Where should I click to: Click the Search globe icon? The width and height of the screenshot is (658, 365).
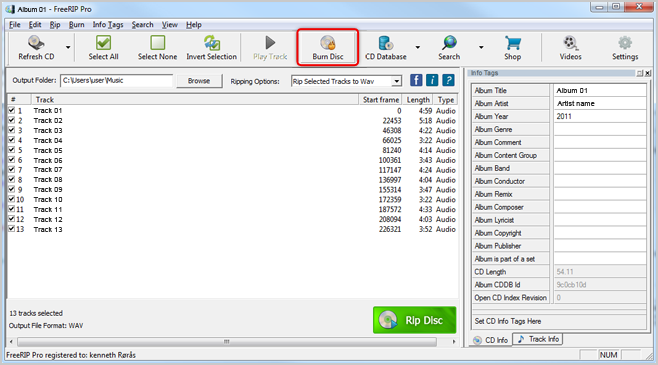point(449,43)
